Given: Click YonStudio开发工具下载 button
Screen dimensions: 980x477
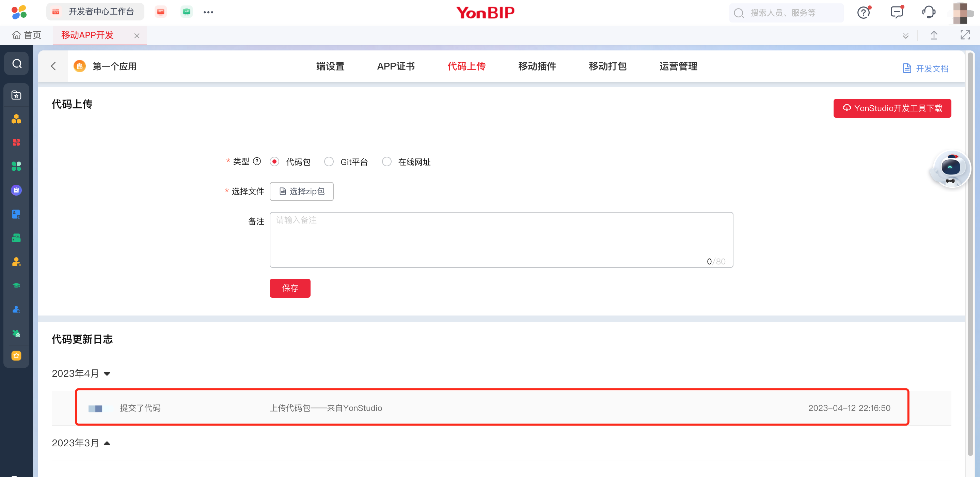Looking at the screenshot, I should pos(892,108).
